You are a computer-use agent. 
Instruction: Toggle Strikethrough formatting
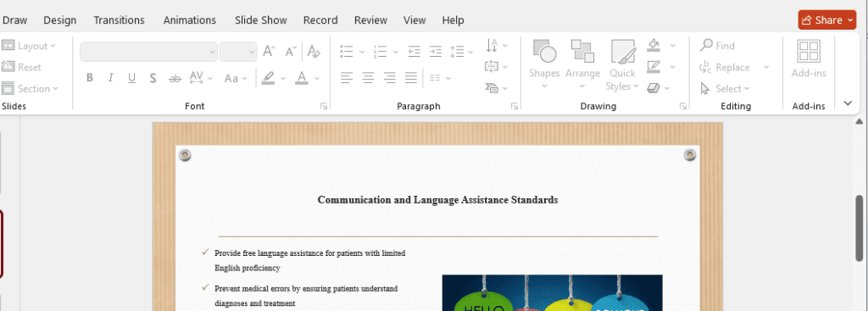click(175, 78)
